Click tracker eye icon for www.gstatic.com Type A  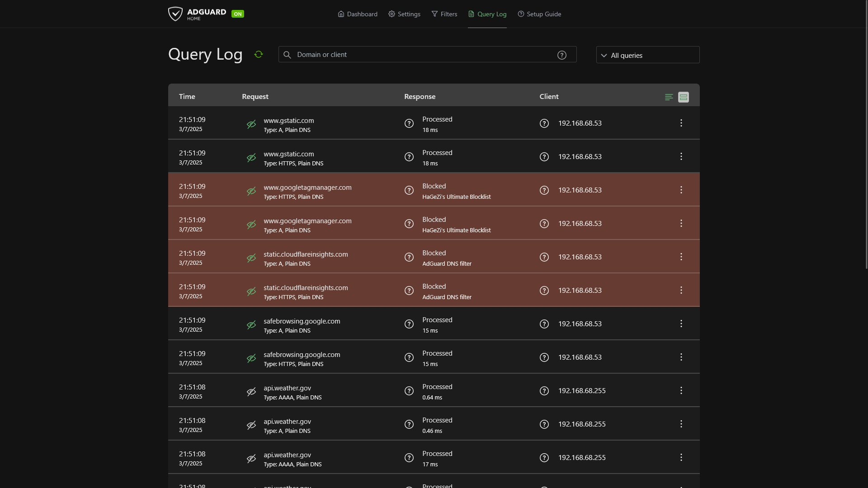pos(251,124)
